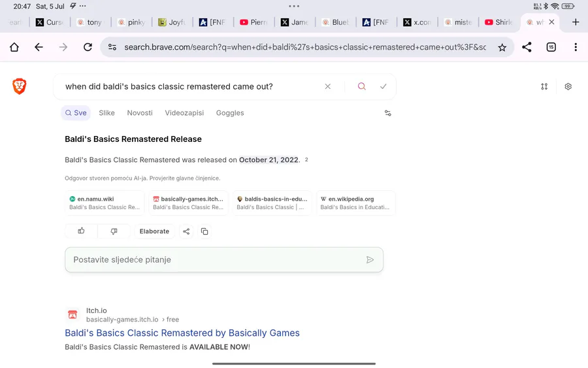
Task: Open the browser three-dot menu
Action: [576, 47]
